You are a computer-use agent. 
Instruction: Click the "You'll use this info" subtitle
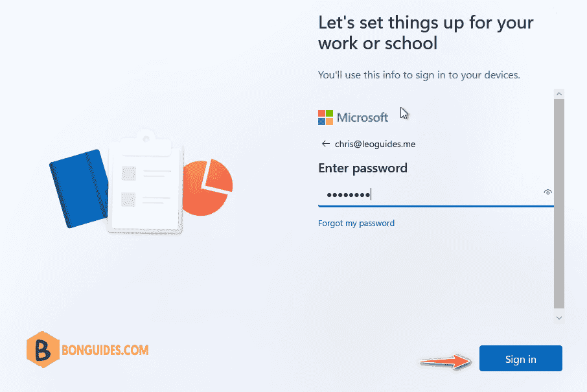[x=419, y=75]
